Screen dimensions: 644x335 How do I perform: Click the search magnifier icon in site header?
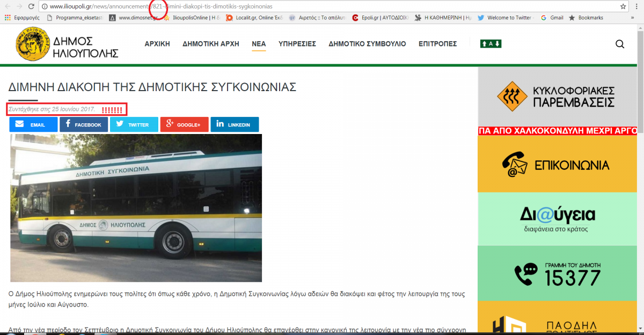(x=620, y=44)
